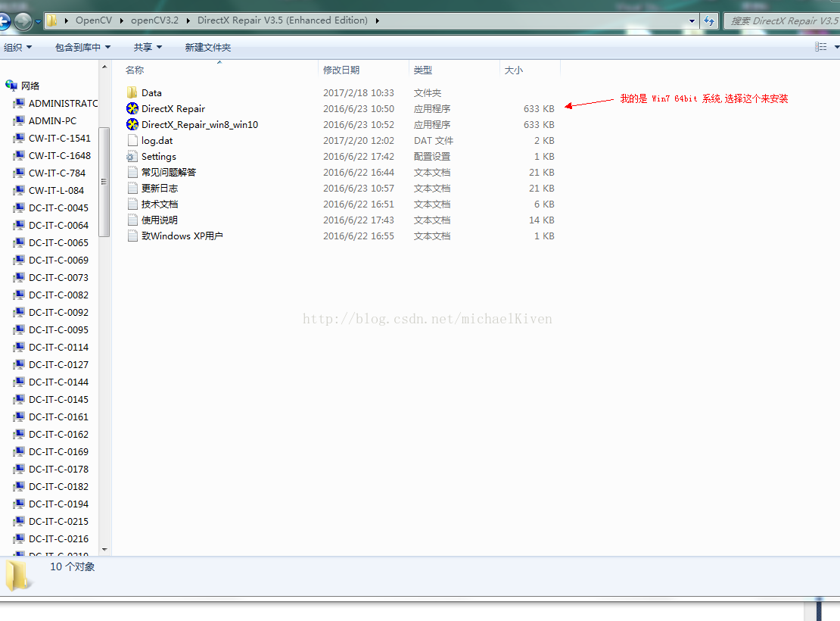Select the Settings configuration file icon
This screenshot has height=621, width=840.
point(132,157)
